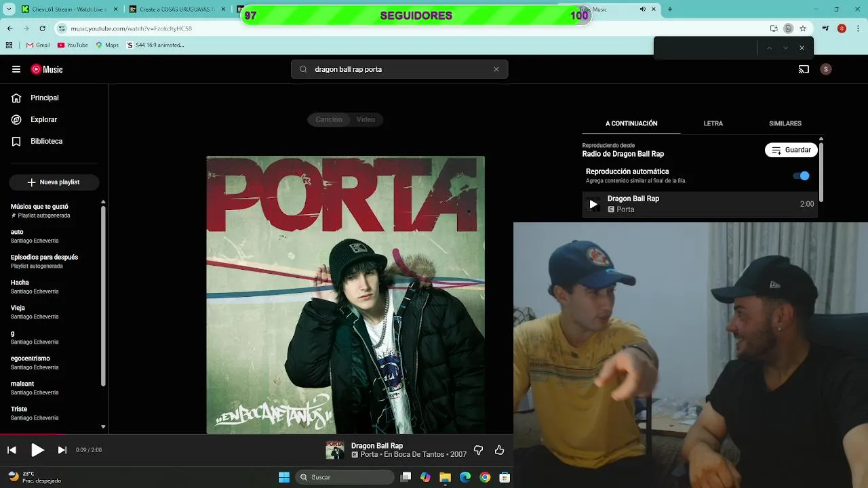The width and height of the screenshot is (868, 488).
Task: Open 'Porta' artist link in player bar
Action: [x=369, y=455]
